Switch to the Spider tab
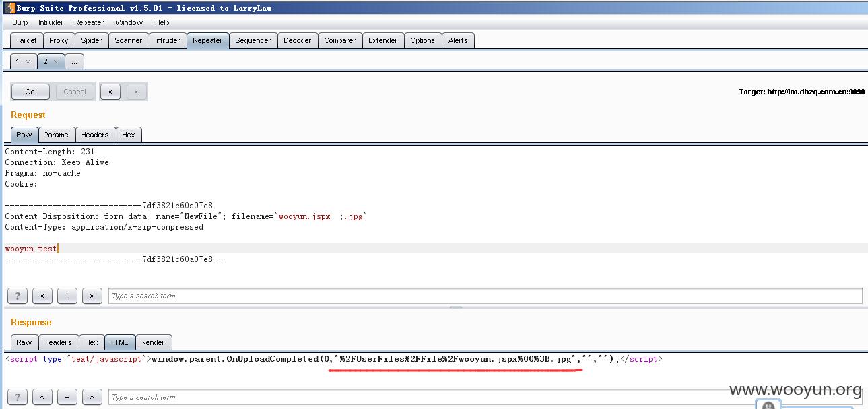This screenshot has height=409, width=868. click(92, 40)
